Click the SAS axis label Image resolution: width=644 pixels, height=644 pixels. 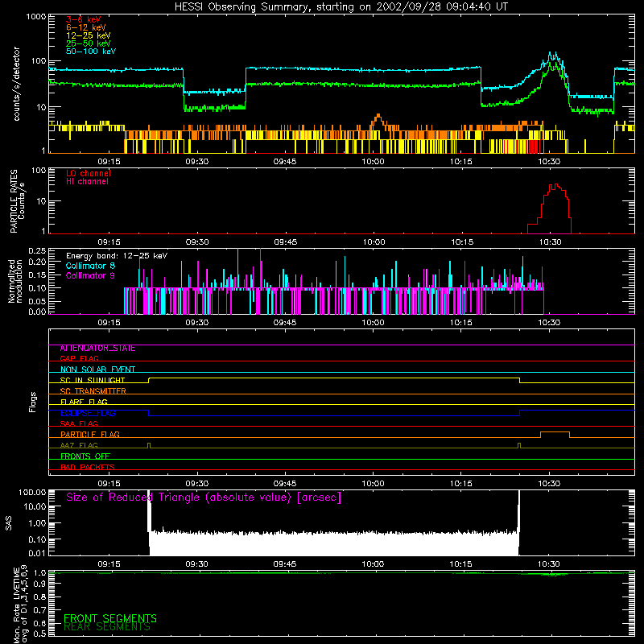9,522
